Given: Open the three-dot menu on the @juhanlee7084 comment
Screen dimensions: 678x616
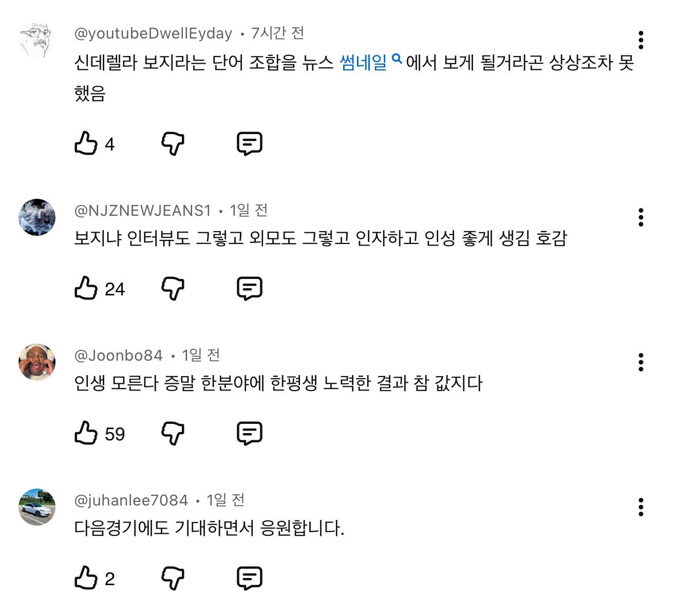Looking at the screenshot, I should pos(641,507).
